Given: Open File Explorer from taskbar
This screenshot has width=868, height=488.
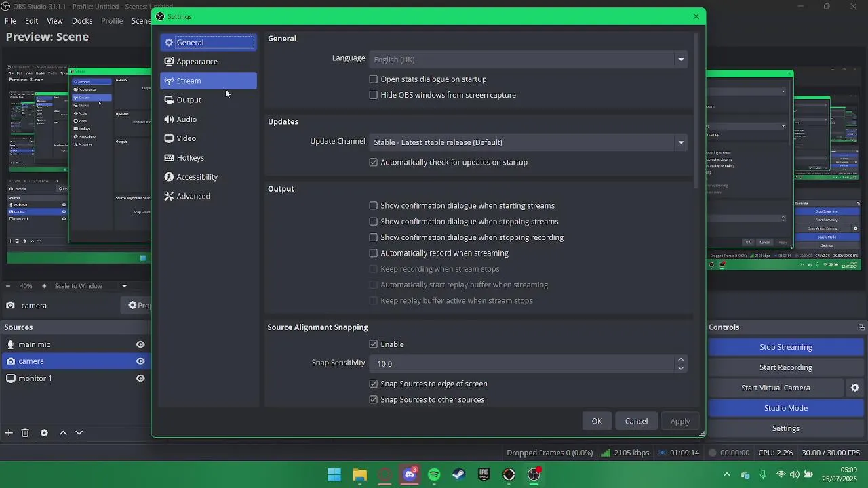Looking at the screenshot, I should [x=359, y=474].
